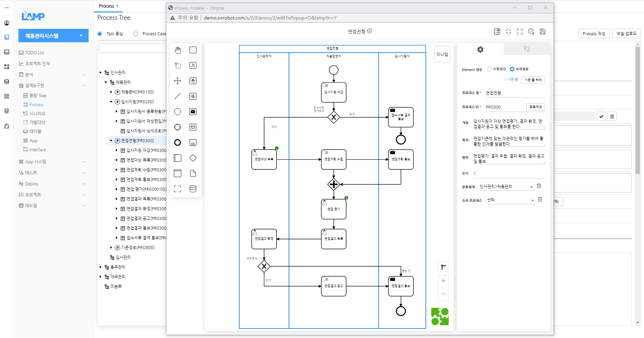Collapse the 설계&구현 sidebar menu
This screenshot has height=338, width=644.
(x=52, y=86)
